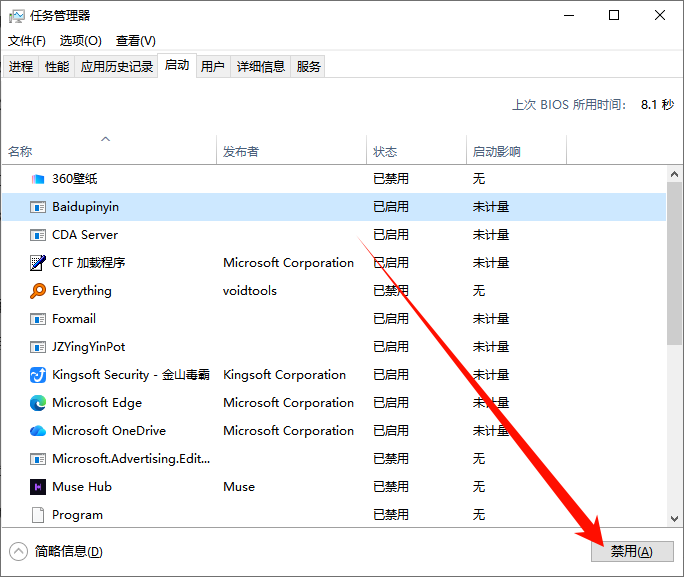684x577 pixels.
Task: Open the 选项(O) menu
Action: (81, 41)
